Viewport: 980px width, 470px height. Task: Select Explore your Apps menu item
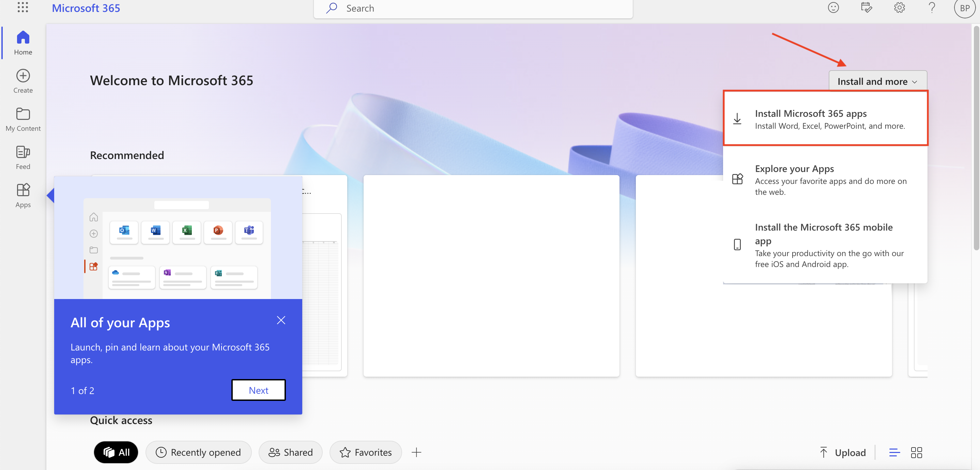825,179
